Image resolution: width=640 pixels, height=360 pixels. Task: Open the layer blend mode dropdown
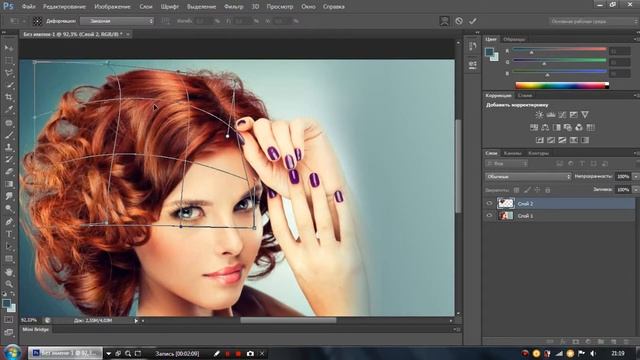tap(528, 176)
